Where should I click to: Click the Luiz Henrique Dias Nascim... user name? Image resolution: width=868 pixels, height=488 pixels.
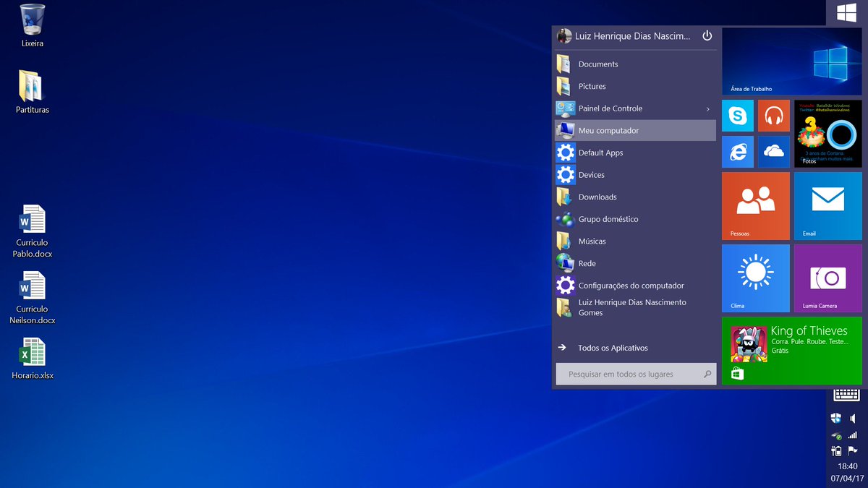(x=633, y=36)
